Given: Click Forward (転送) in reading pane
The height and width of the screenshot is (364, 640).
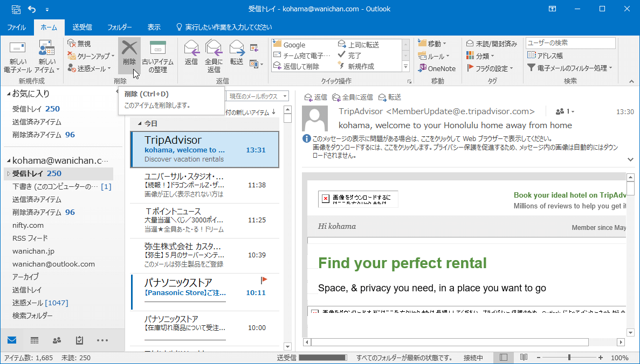Looking at the screenshot, I should [390, 97].
